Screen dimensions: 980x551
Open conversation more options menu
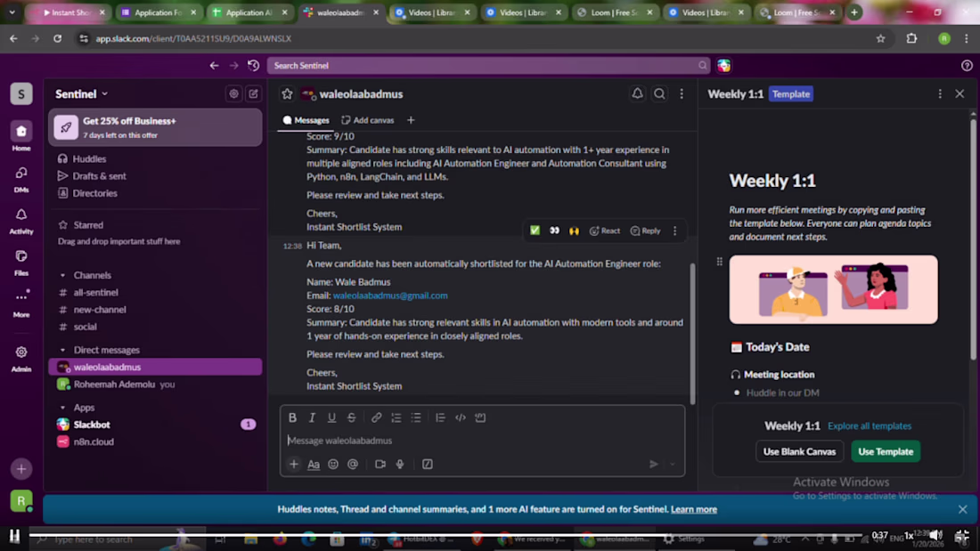(682, 93)
